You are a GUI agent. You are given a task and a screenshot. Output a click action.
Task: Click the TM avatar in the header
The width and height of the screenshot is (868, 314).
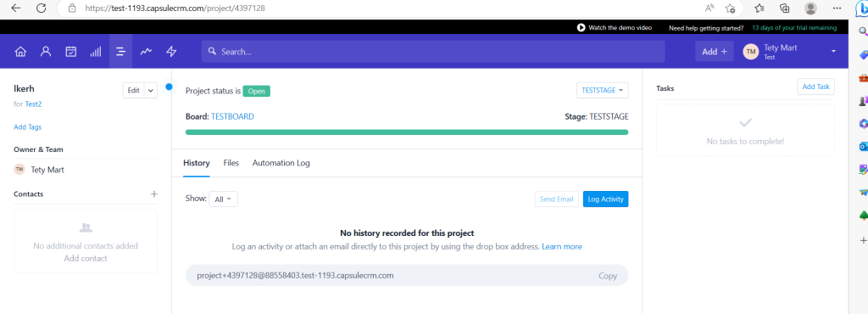751,52
